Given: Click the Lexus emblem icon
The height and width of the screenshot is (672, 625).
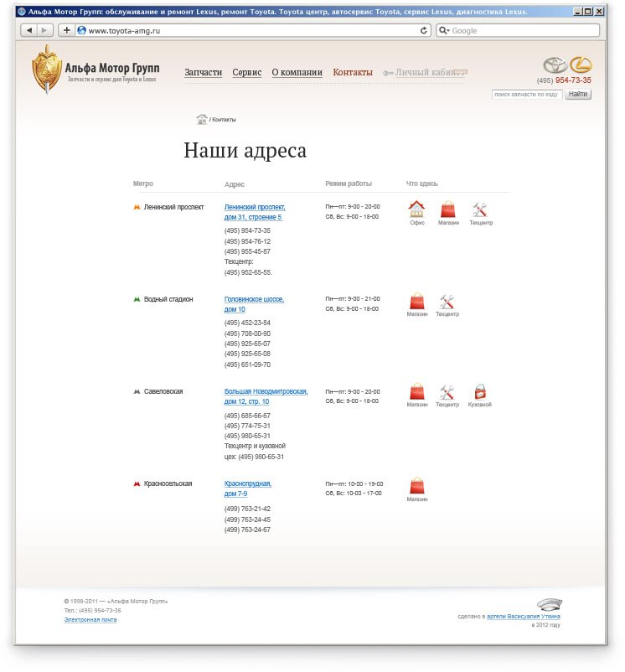Looking at the screenshot, I should [x=581, y=65].
